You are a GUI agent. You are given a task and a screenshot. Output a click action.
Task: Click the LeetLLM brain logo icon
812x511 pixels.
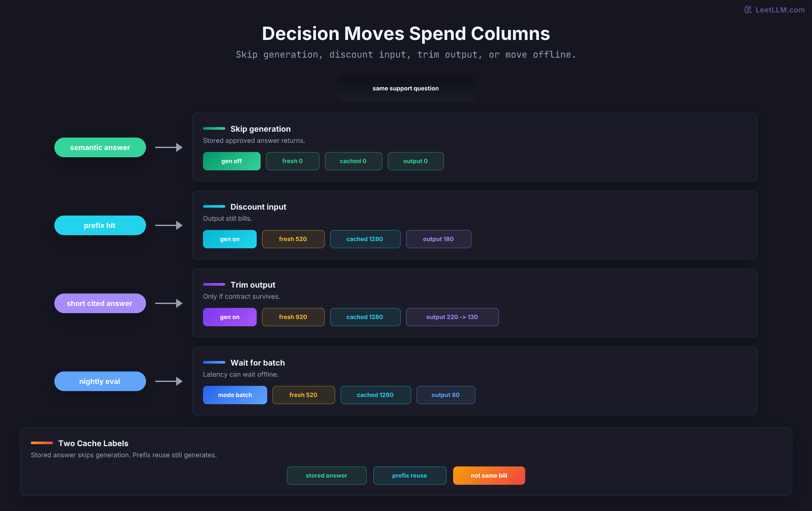(x=747, y=10)
